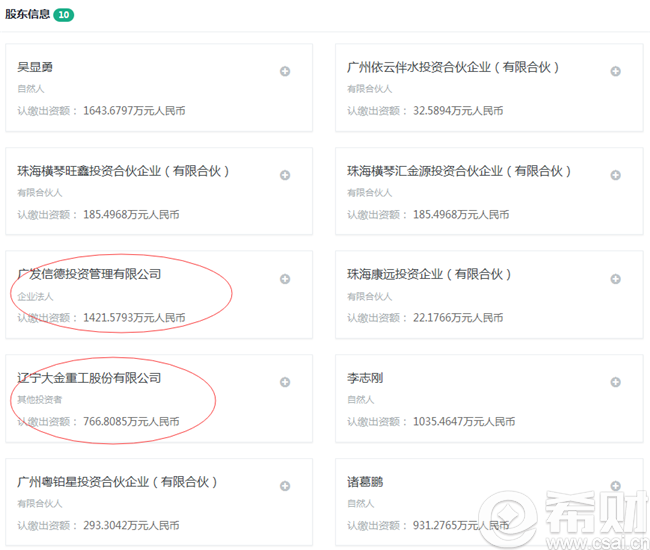Select amount 931.2765万元人民币
The height and width of the screenshot is (550, 650).
461,525
